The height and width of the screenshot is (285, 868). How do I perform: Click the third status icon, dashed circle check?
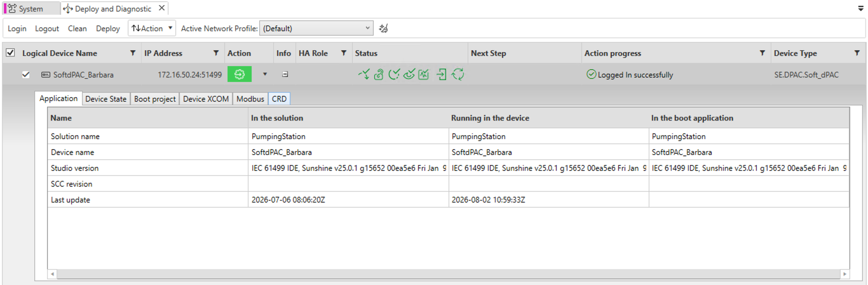point(394,74)
